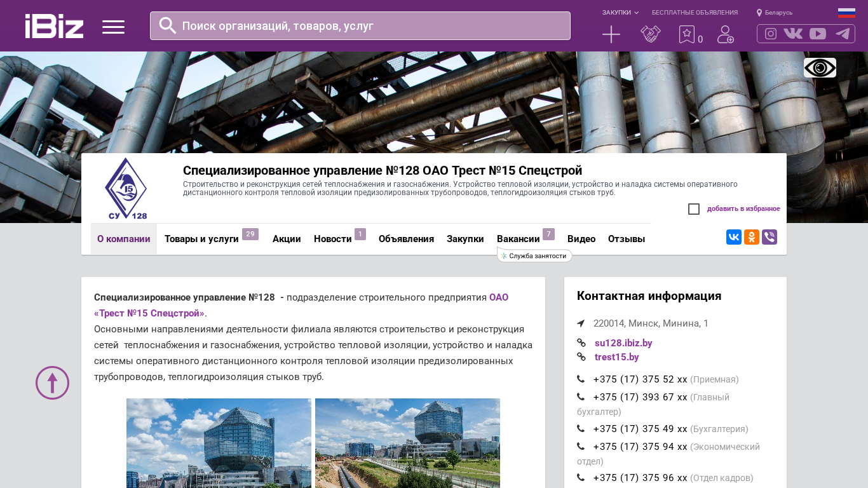Follow the ОАО «Трест №15 Спецстрой» link
This screenshot has width=868, height=488.
click(301, 305)
